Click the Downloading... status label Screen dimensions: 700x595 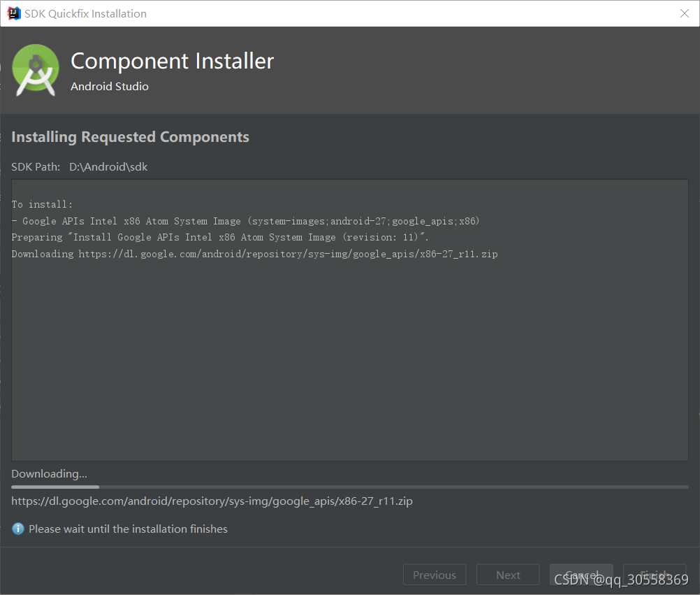click(x=49, y=473)
